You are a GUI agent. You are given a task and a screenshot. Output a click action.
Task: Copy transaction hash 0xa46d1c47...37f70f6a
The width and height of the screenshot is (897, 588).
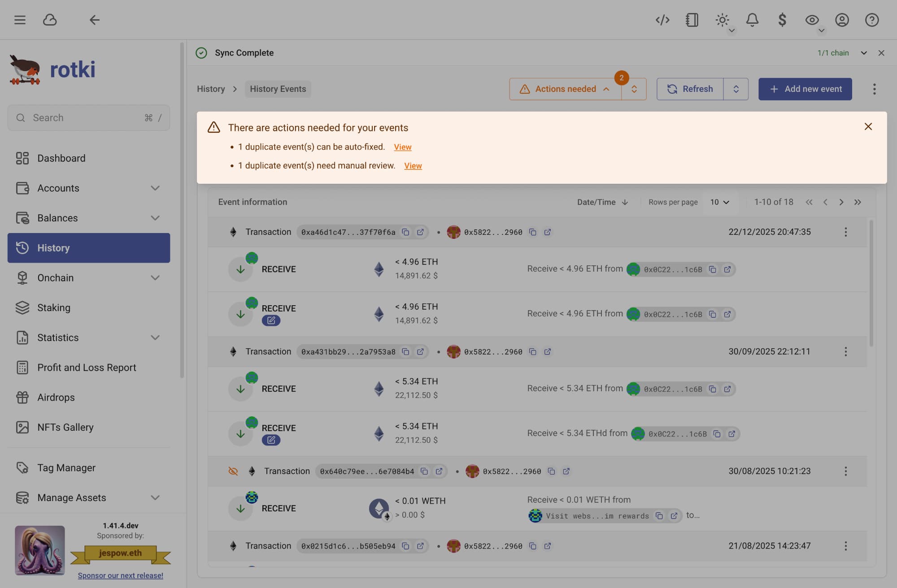[405, 232]
